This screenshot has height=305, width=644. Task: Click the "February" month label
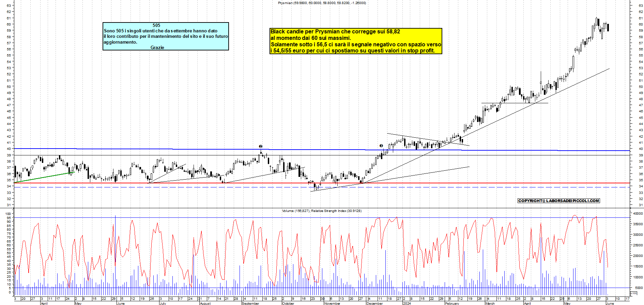(x=452, y=303)
